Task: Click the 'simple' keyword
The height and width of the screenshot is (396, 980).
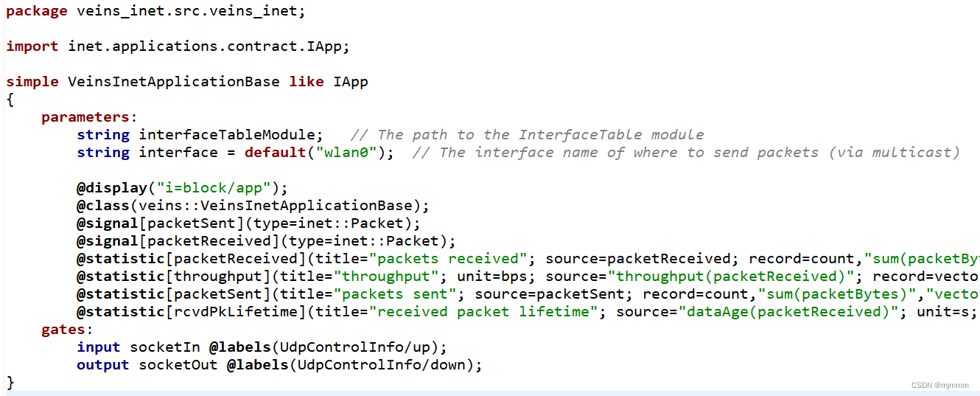Action: [x=32, y=82]
